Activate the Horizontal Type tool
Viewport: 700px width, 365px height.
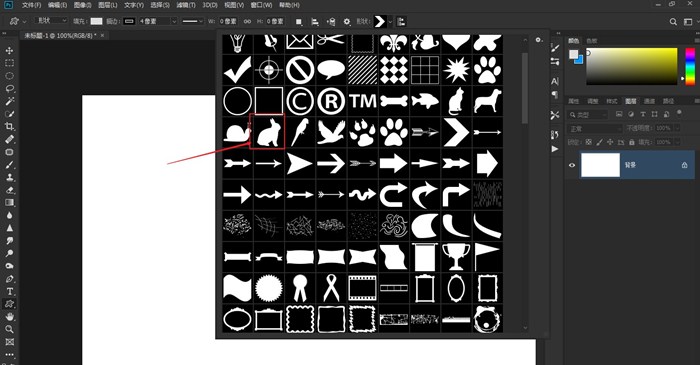click(x=9, y=291)
